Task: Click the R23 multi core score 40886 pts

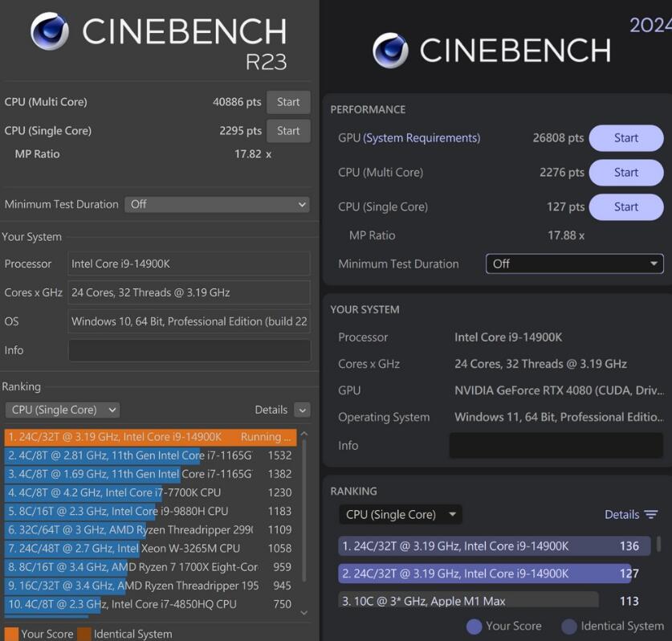Action: pos(237,102)
